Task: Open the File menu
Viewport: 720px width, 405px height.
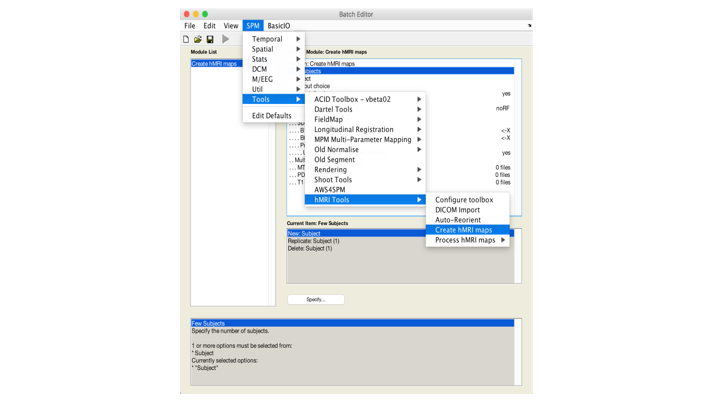Action: click(x=189, y=26)
